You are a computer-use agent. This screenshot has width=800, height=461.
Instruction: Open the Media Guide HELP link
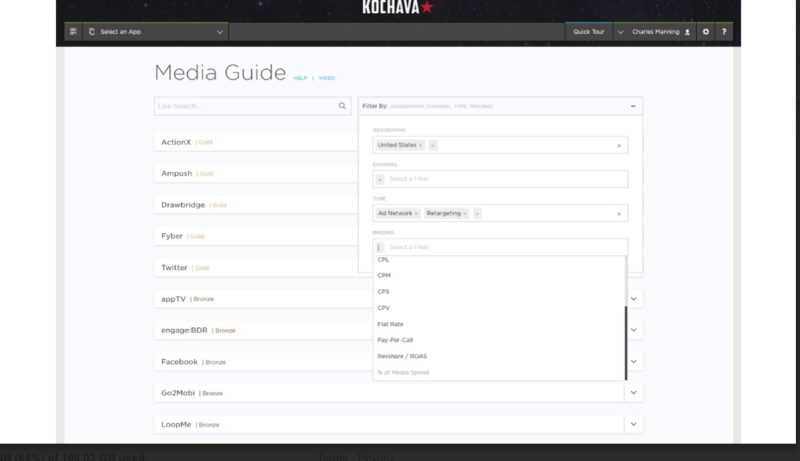[x=300, y=78]
